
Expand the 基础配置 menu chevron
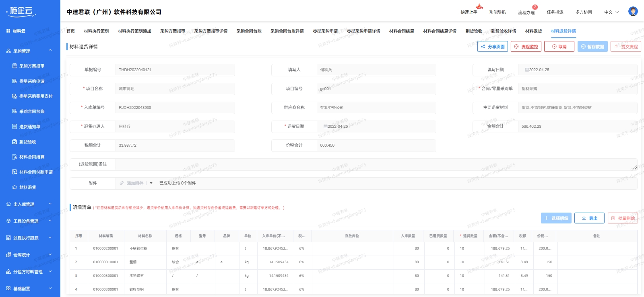[x=50, y=288]
